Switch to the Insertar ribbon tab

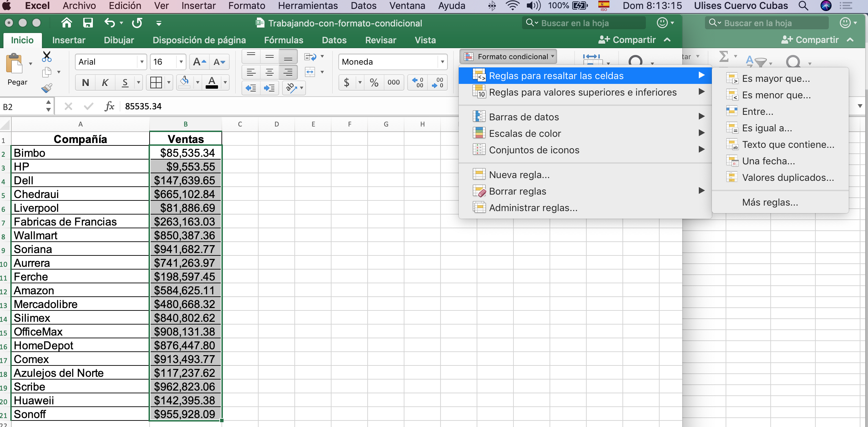tap(69, 40)
